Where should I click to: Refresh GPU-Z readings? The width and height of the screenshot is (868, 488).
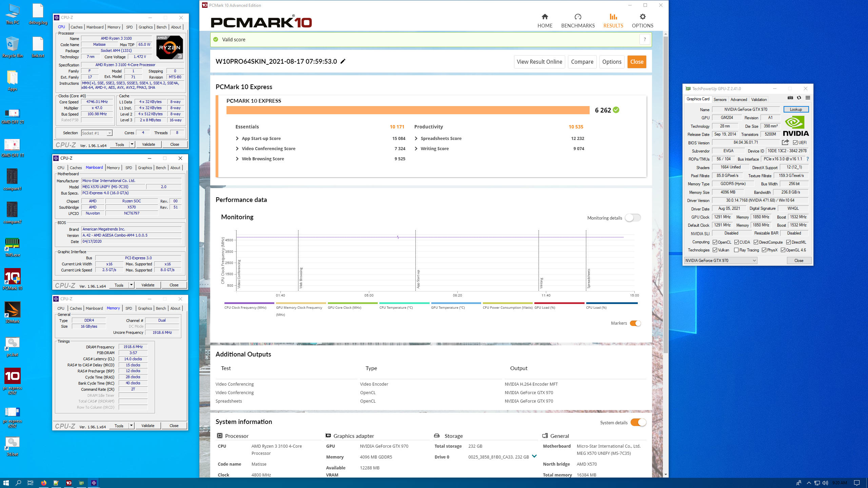pos(799,98)
